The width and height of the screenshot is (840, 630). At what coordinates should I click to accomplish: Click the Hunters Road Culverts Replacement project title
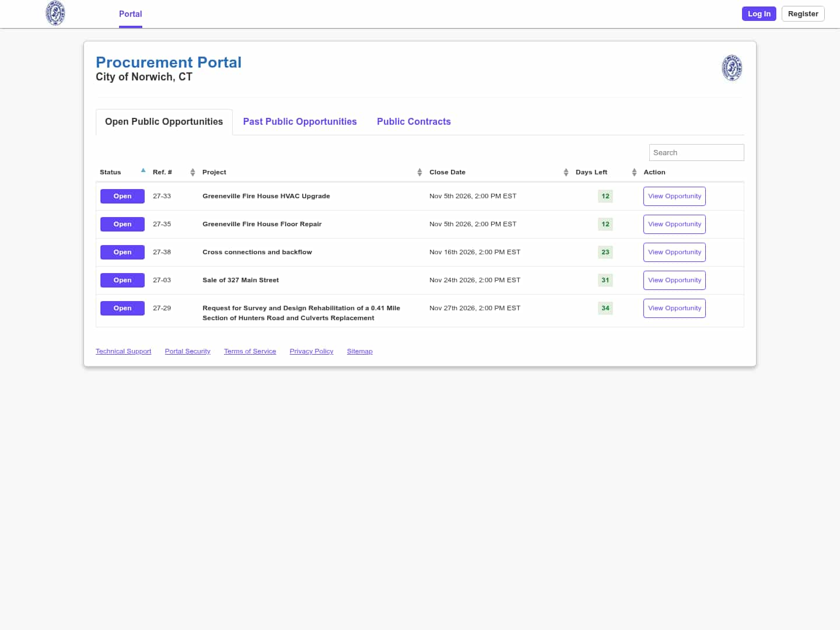point(301,313)
